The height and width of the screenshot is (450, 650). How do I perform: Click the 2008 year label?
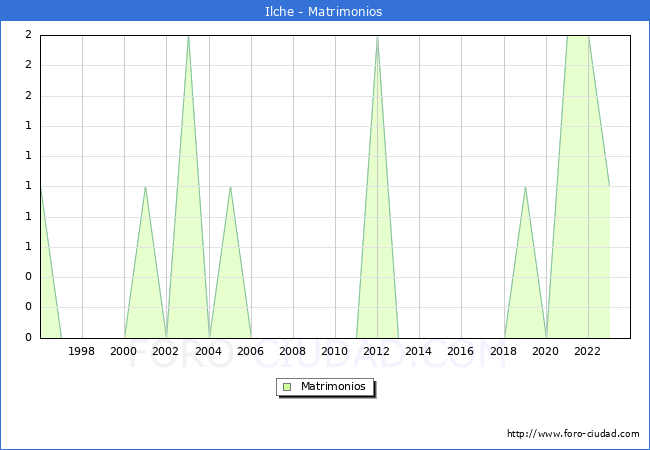(x=293, y=351)
